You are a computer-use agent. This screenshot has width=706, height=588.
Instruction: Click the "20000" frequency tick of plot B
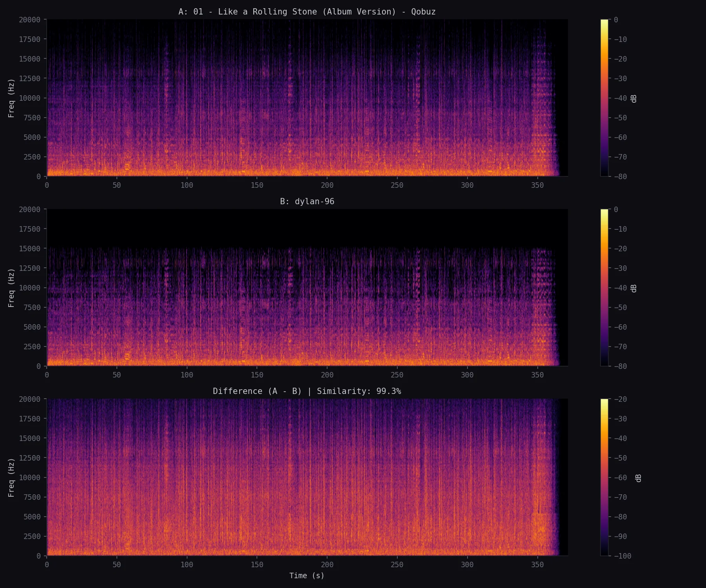pyautogui.click(x=30, y=209)
